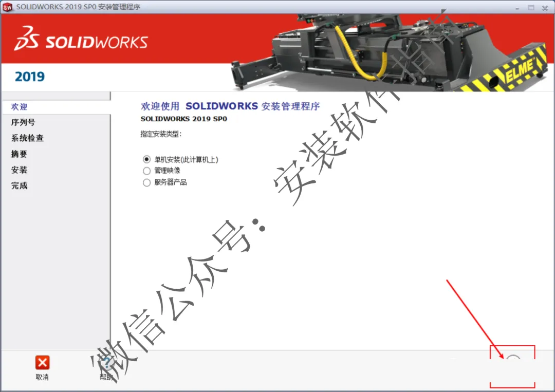Go to the 安装 step in sidebar

coord(19,170)
